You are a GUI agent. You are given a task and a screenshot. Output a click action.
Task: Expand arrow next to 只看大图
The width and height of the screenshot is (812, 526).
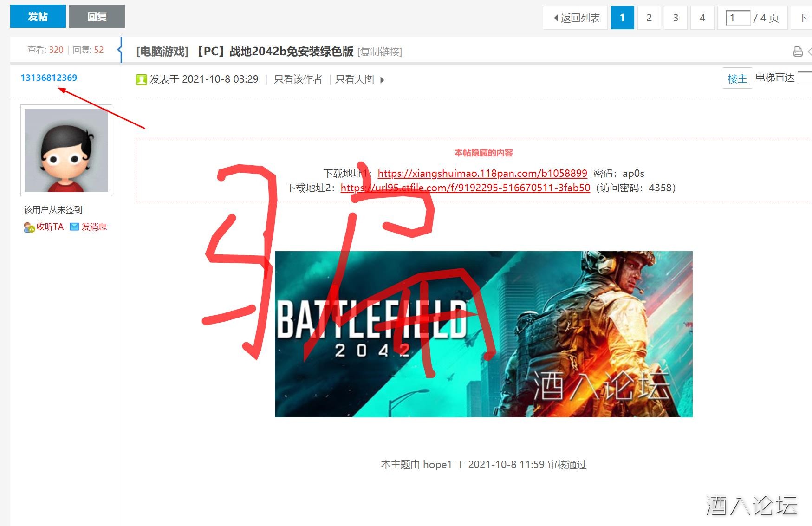click(382, 80)
